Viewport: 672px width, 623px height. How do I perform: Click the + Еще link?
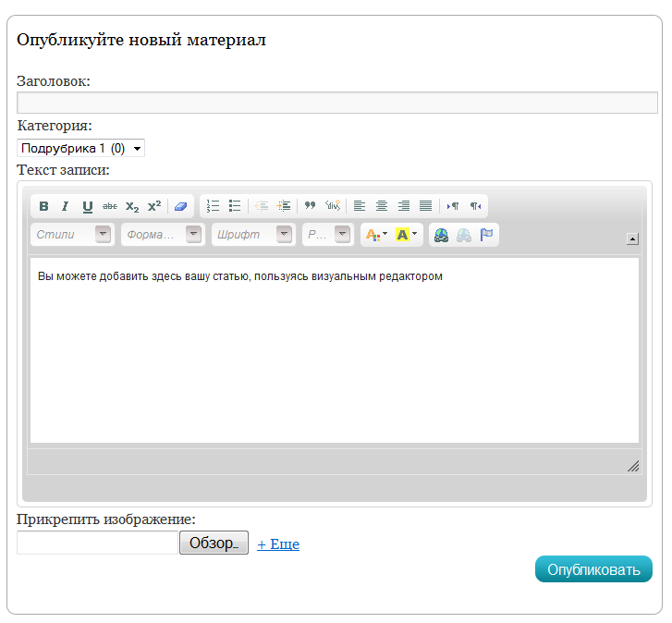click(x=278, y=544)
